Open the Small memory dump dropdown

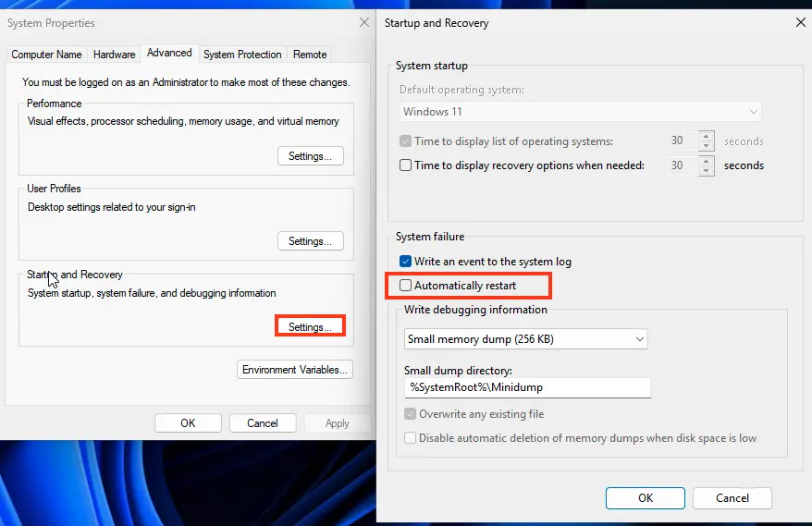pyautogui.click(x=525, y=339)
